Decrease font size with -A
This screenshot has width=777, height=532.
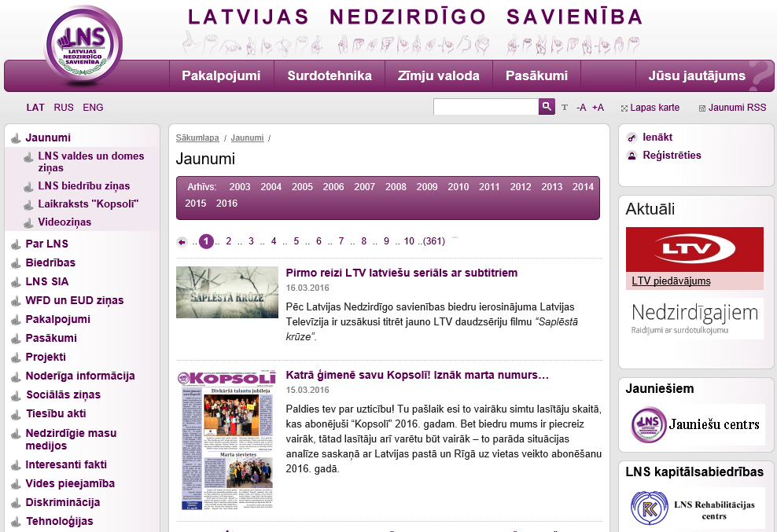pyautogui.click(x=581, y=108)
